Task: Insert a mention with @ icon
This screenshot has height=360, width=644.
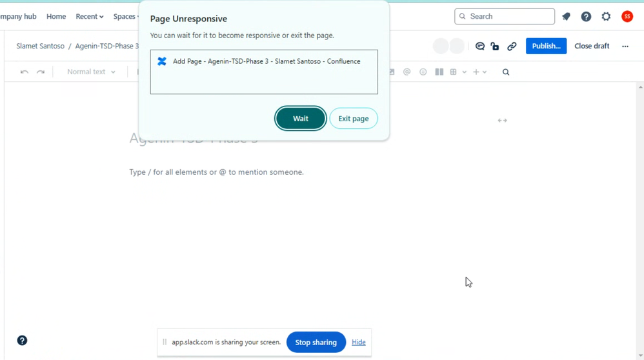Action: click(407, 72)
